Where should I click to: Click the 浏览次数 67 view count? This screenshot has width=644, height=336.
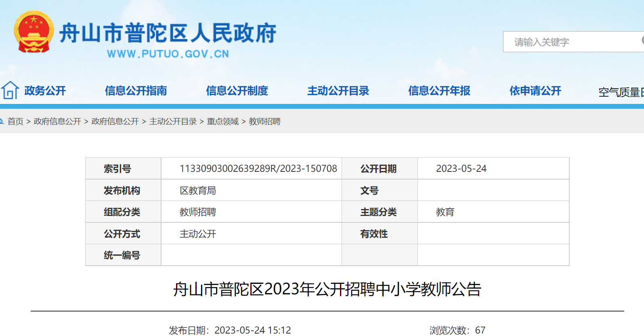coord(457,330)
